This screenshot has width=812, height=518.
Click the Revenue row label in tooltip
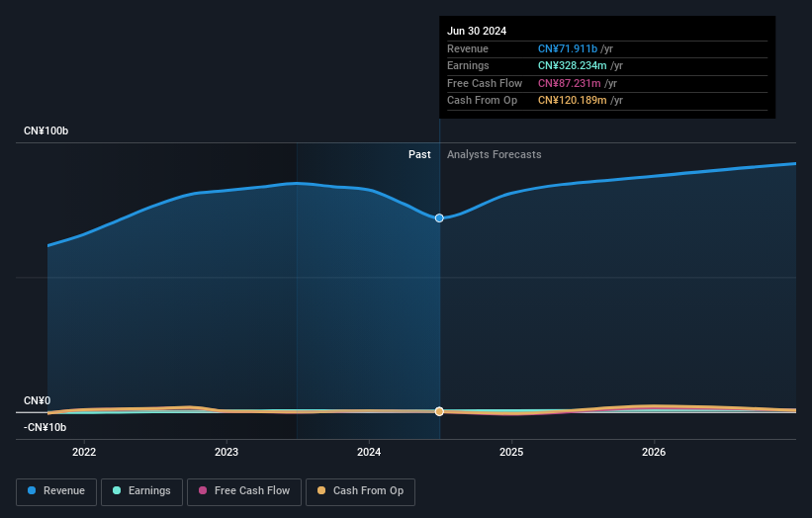click(x=468, y=48)
